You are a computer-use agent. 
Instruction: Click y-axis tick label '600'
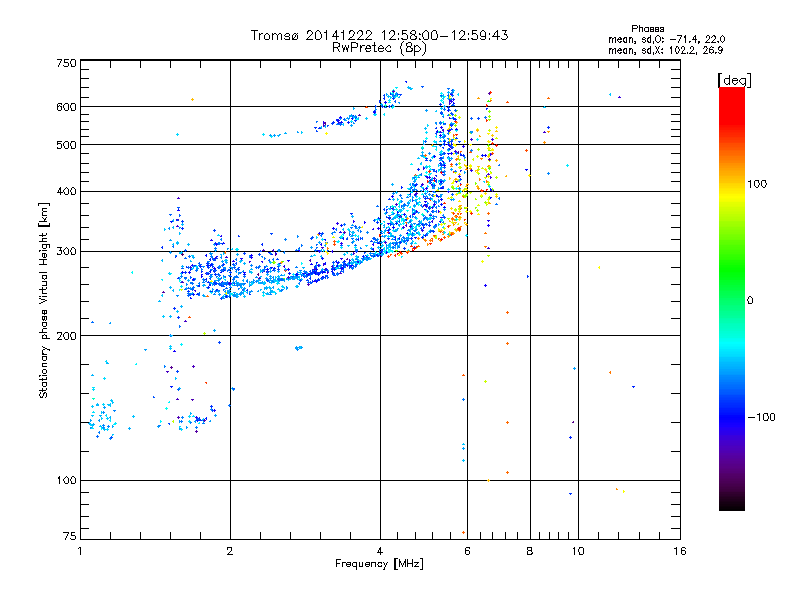[x=66, y=107]
